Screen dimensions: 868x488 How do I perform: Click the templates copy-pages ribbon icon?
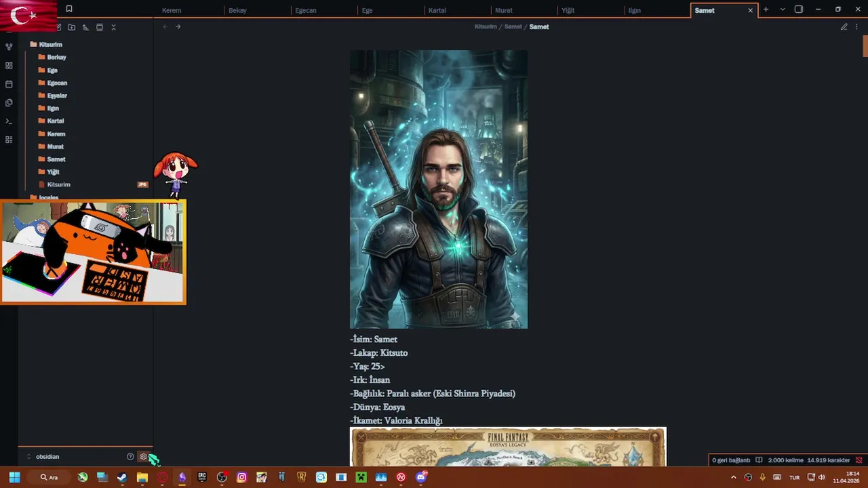point(9,102)
